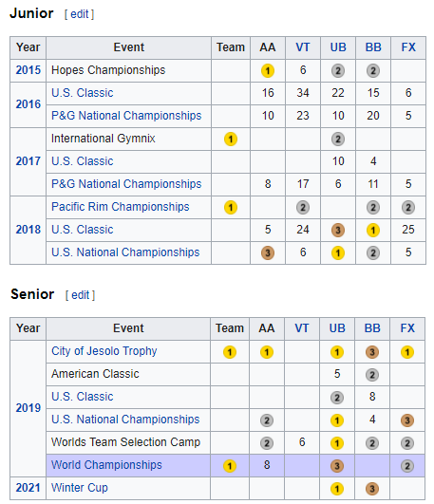Screen dimensions: 434x504
Task: Click the gold medal in Winter Cup UB
Action: [337, 489]
